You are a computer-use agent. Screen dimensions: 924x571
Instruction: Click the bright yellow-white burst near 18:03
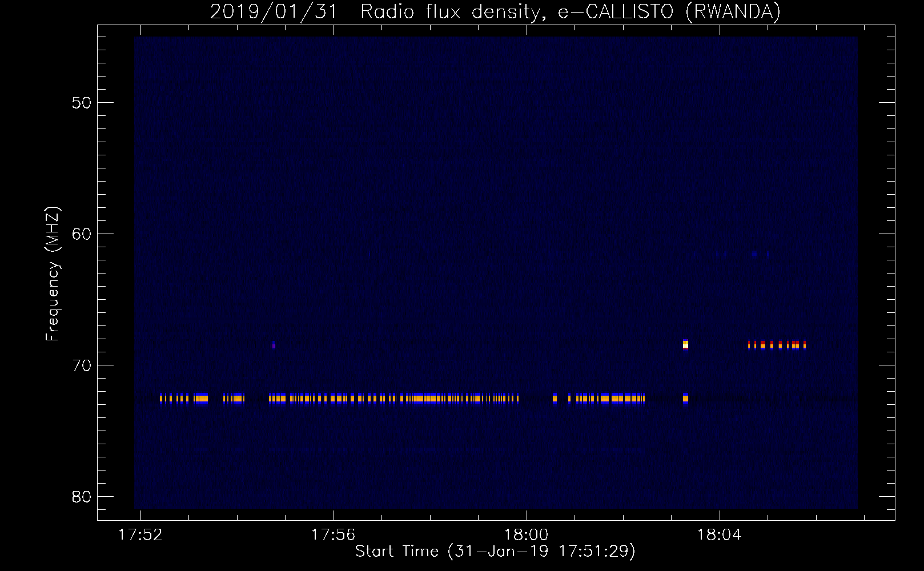click(x=685, y=344)
